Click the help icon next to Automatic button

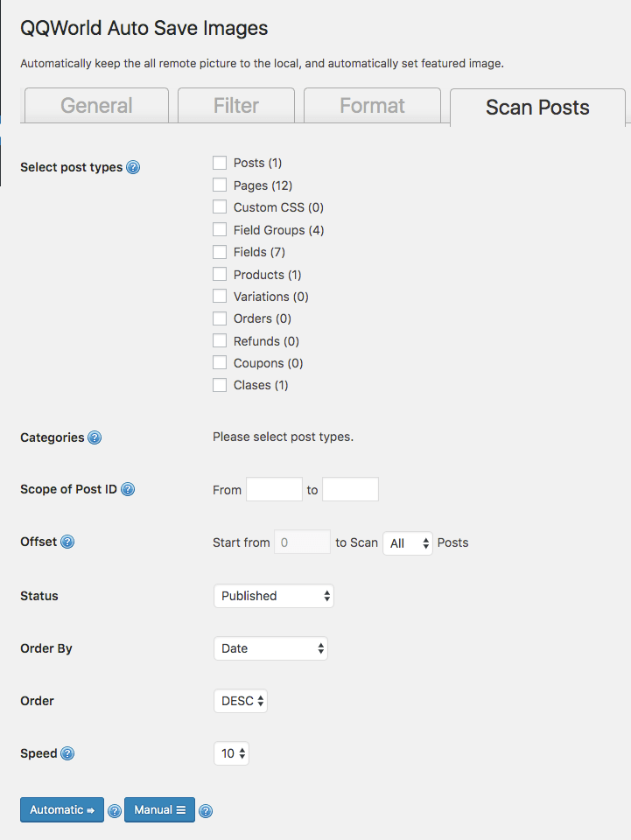click(x=115, y=810)
